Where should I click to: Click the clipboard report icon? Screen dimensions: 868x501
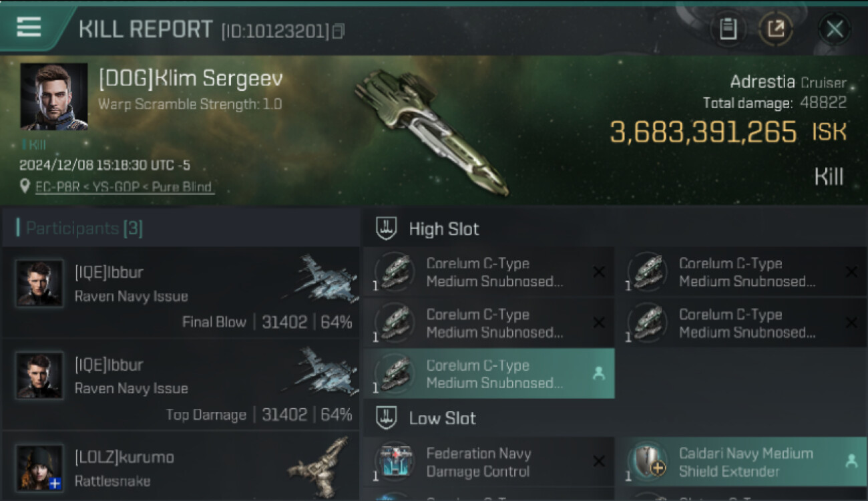[728, 29]
